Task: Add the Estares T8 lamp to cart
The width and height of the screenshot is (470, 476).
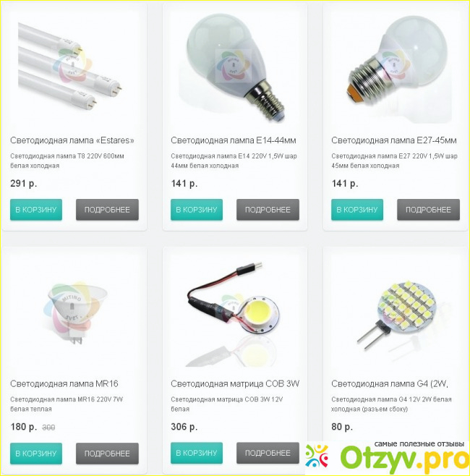Action: 36,210
